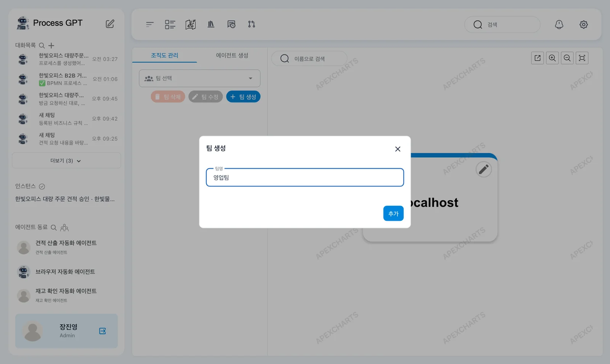The image size is (610, 364).
Task: Open the scheduled dashboard icon
Action: pyautogui.click(x=231, y=24)
